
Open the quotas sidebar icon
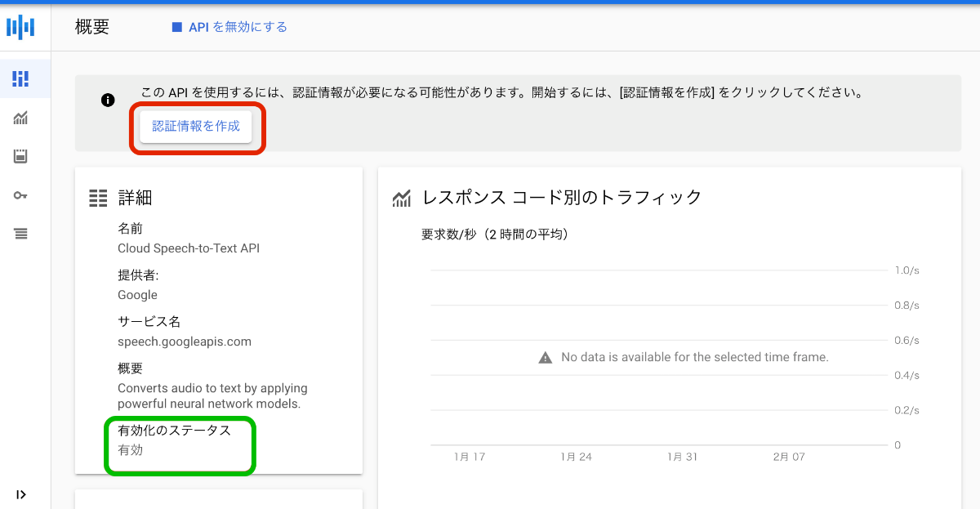click(21, 156)
